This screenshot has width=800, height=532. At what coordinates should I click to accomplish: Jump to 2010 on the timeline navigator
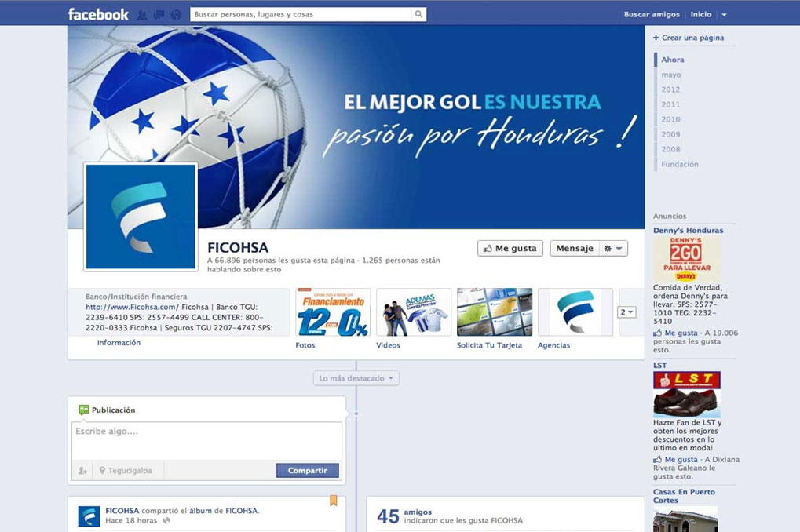click(x=670, y=119)
